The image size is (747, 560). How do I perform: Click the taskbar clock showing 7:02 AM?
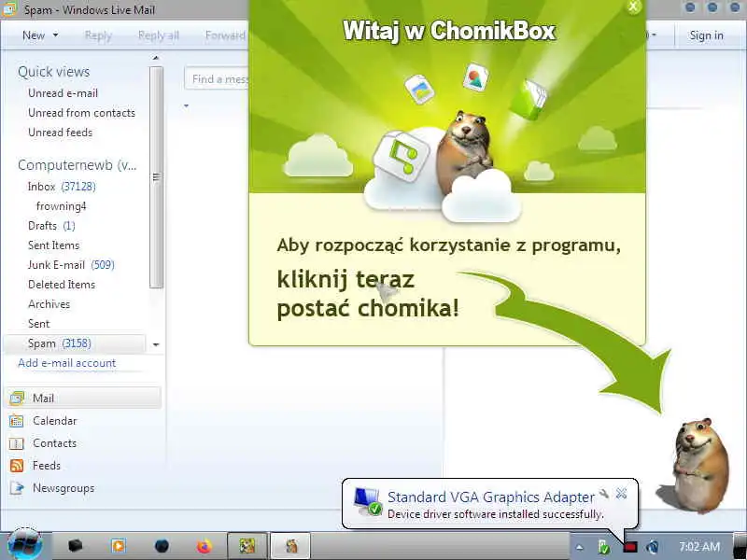tap(699, 546)
